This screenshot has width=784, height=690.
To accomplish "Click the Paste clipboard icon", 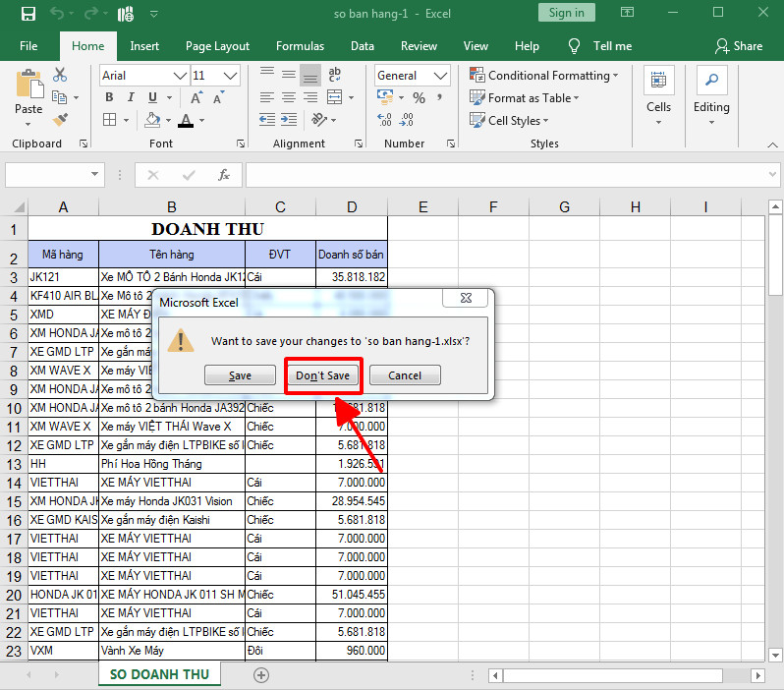I will tap(29, 84).
